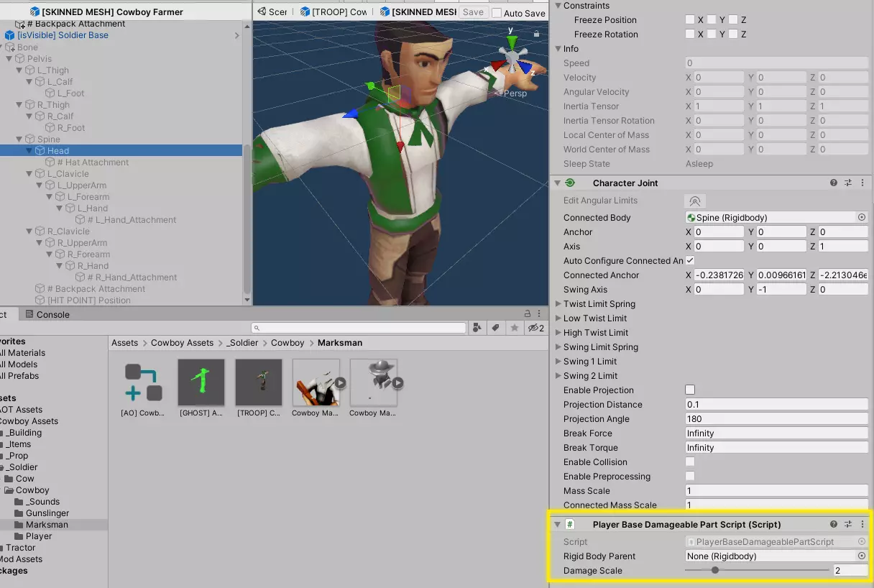Select the Marksman folder in Project tree

pyautogui.click(x=47, y=525)
